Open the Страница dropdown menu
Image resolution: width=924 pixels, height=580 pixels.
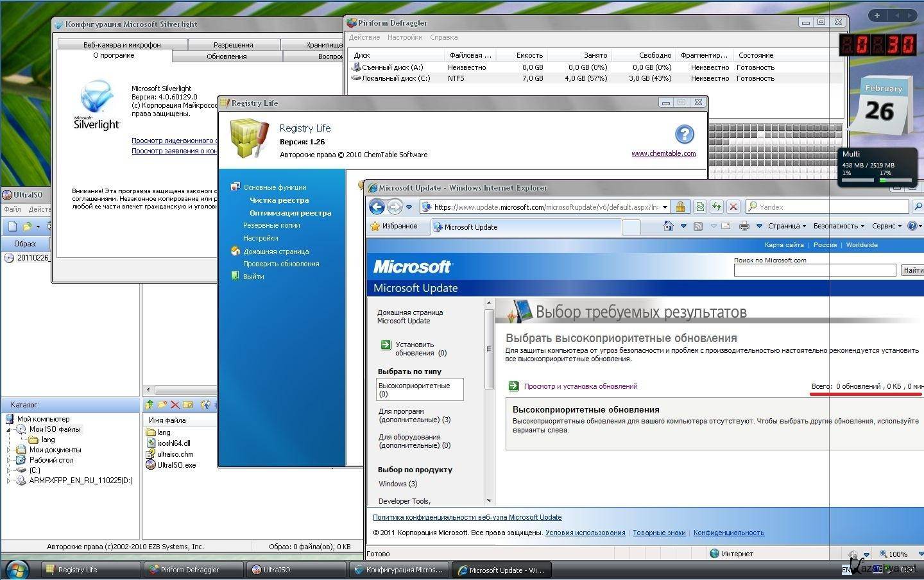(786, 226)
